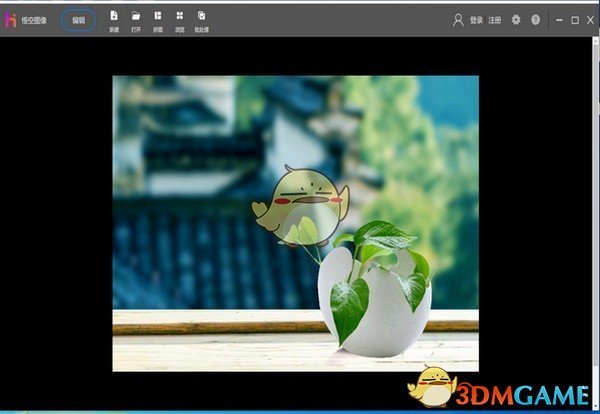Click the user avatar icon

[458, 20]
